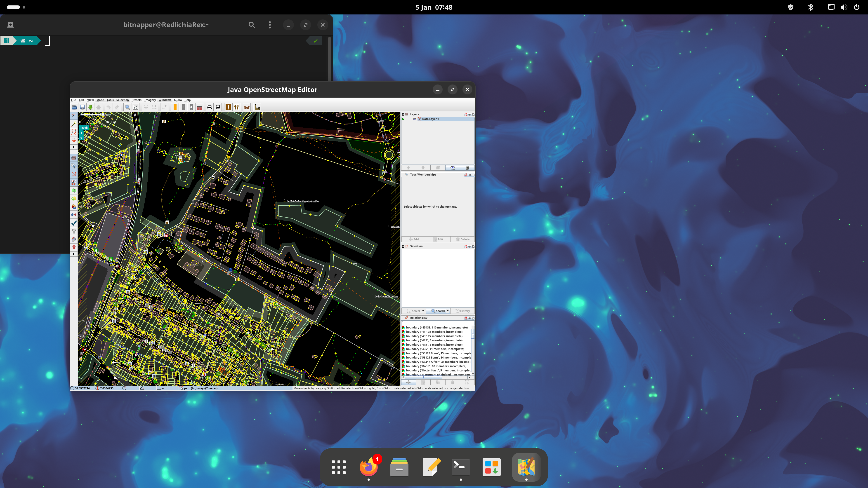
Task: Open the Map Paint Styles palette icon
Action: (x=74, y=239)
